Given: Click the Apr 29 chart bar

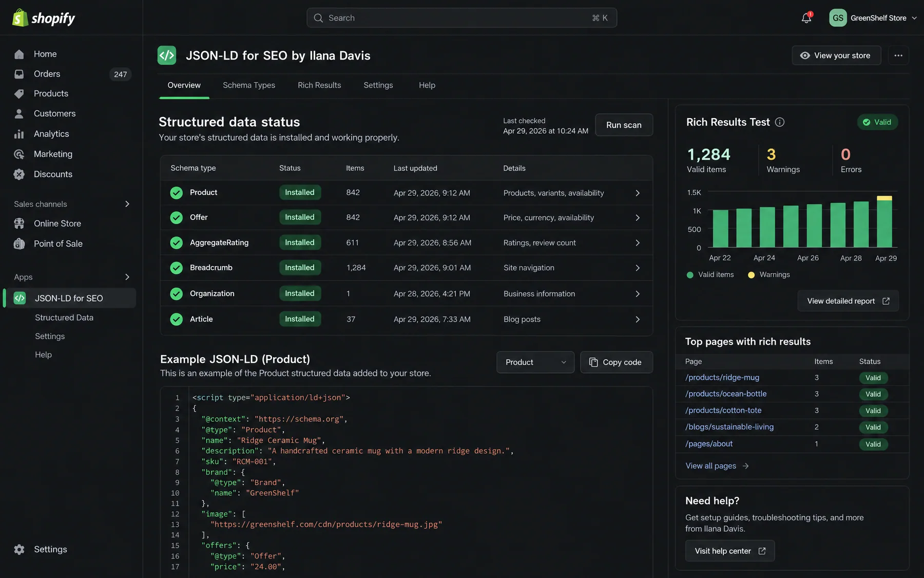Looking at the screenshot, I should [x=884, y=222].
